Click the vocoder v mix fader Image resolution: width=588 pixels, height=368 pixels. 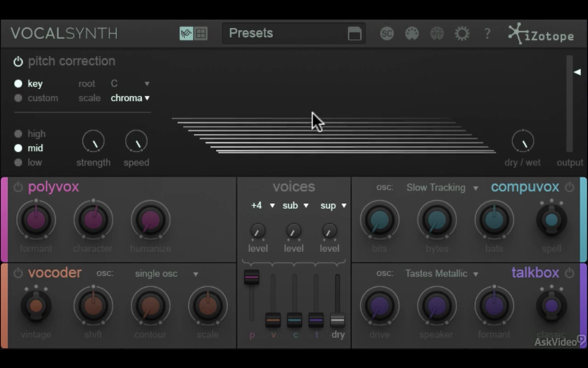tap(273, 320)
